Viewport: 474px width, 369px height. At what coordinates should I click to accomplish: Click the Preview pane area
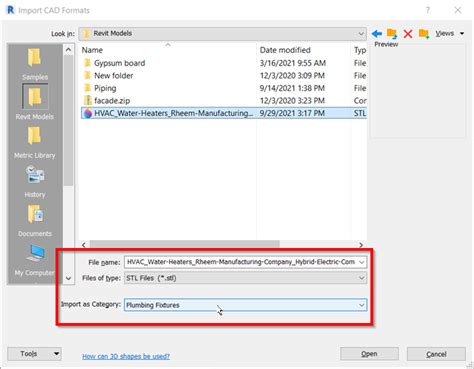[x=418, y=92]
